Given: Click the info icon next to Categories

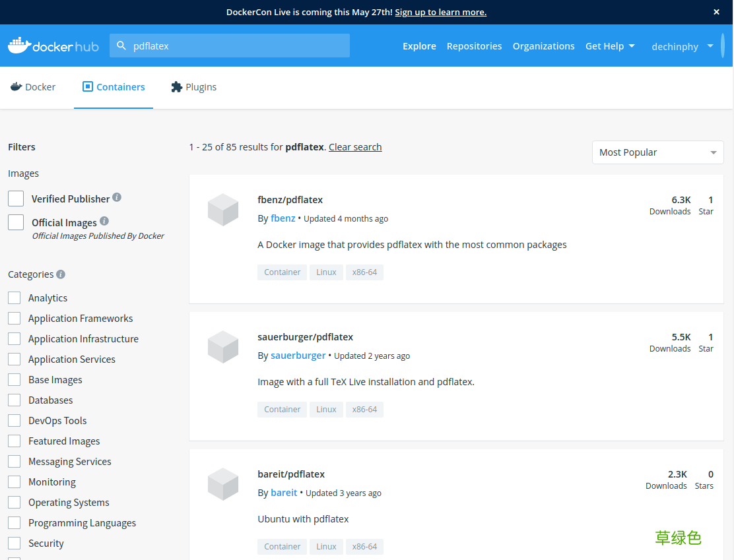Looking at the screenshot, I should (61, 274).
